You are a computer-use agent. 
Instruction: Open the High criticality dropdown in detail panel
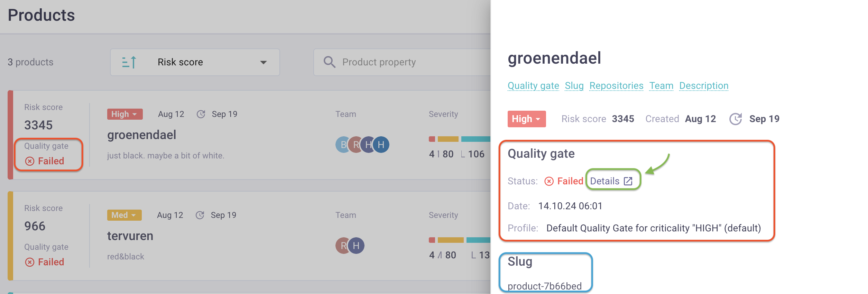[527, 119]
